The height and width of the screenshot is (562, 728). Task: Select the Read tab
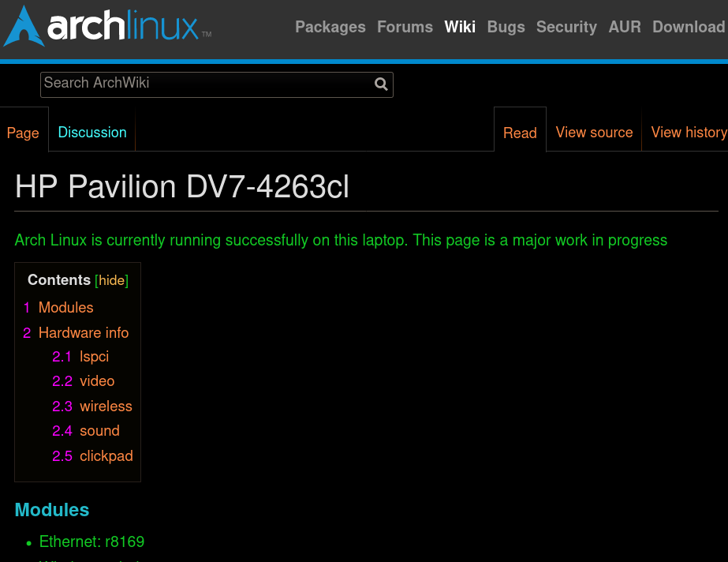(520, 134)
